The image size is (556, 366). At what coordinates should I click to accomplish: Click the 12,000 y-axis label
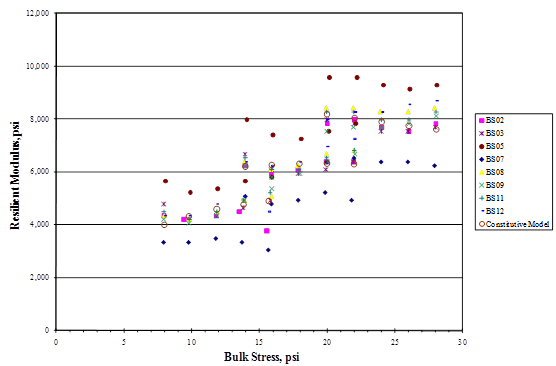click(38, 13)
